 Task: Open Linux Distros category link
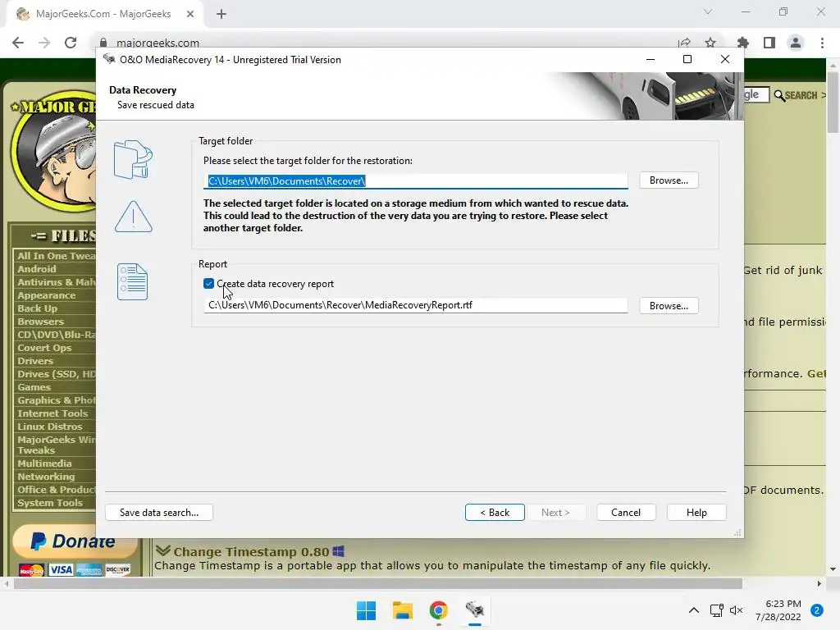point(50,427)
